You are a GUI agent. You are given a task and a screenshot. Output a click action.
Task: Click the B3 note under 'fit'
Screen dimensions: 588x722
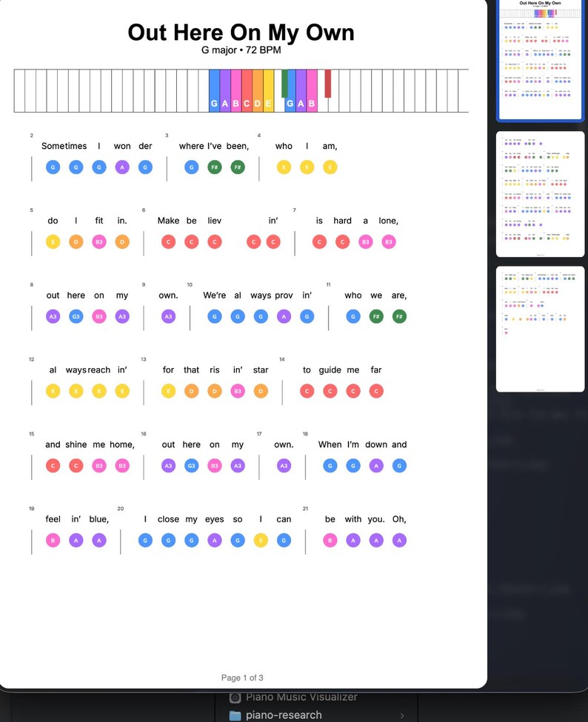point(99,241)
